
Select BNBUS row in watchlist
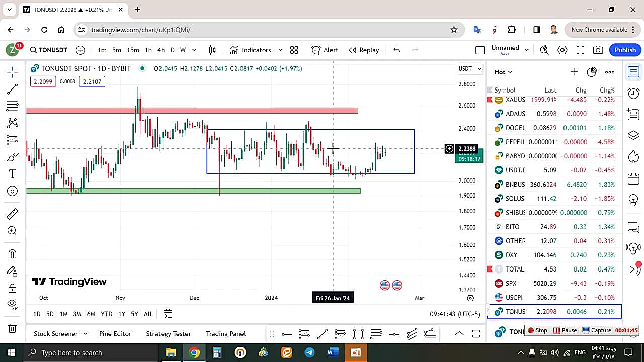click(554, 185)
